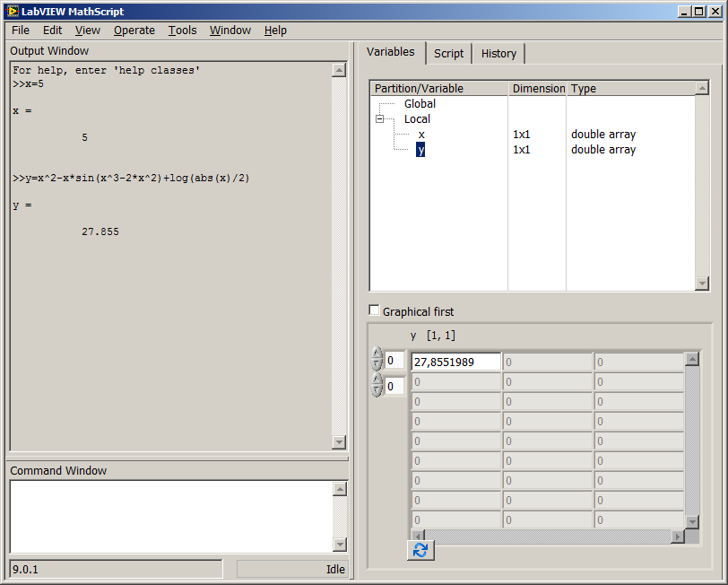Click the Partition/Variable column header
728x585 pixels.
coord(439,88)
